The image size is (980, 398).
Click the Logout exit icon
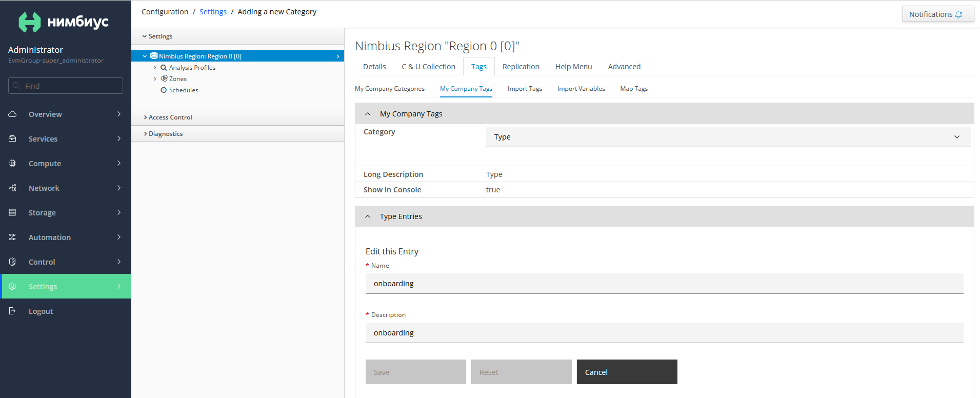12,311
